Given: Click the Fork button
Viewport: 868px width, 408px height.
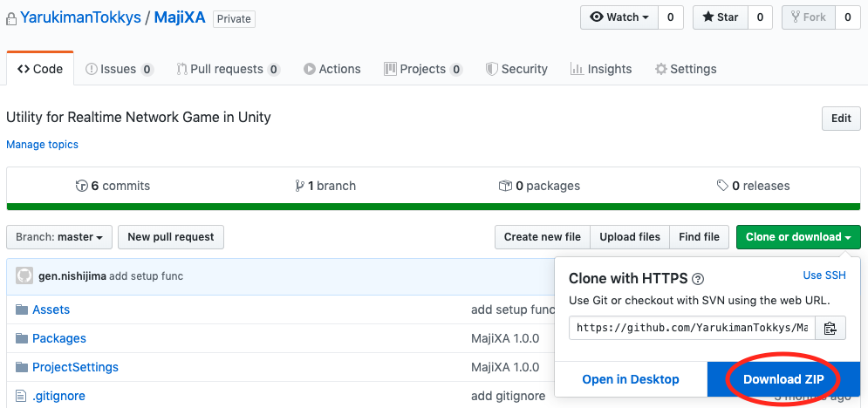Looking at the screenshot, I should tap(808, 17).
